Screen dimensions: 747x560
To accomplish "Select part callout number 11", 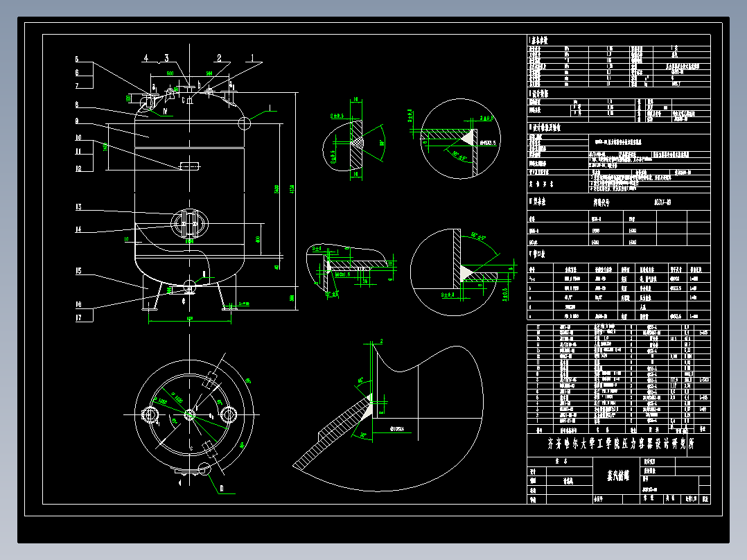I will [x=78, y=151].
